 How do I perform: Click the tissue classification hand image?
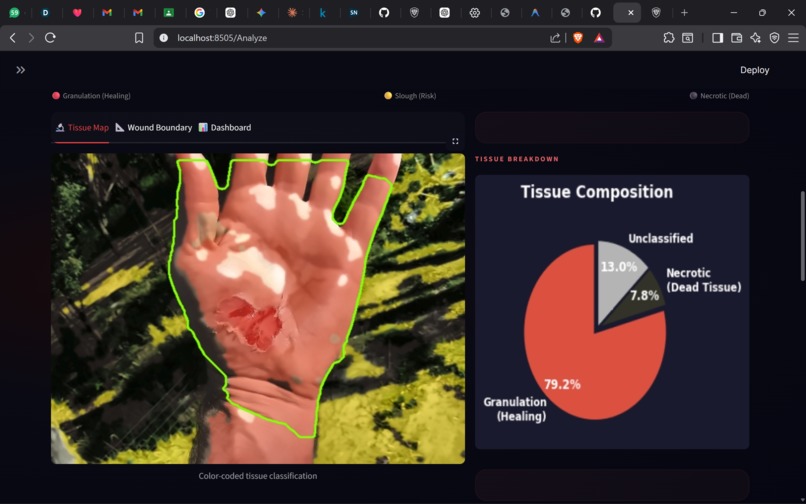click(x=258, y=308)
